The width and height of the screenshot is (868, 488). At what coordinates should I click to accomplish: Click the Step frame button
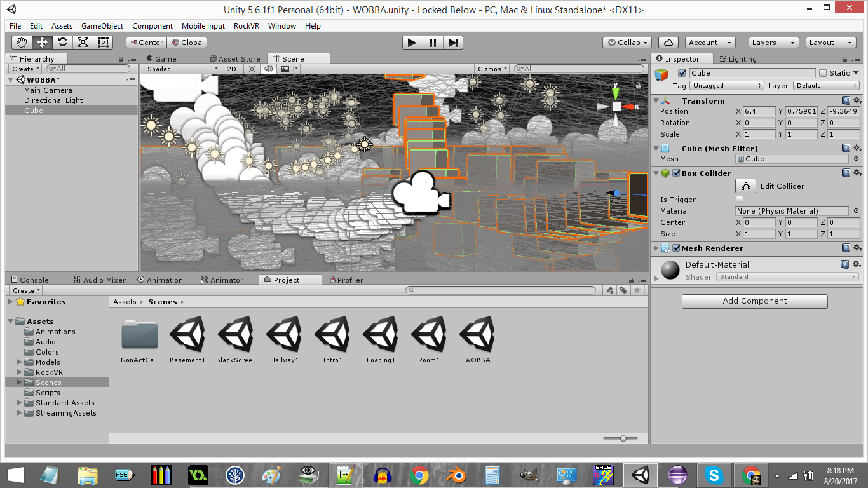453,43
